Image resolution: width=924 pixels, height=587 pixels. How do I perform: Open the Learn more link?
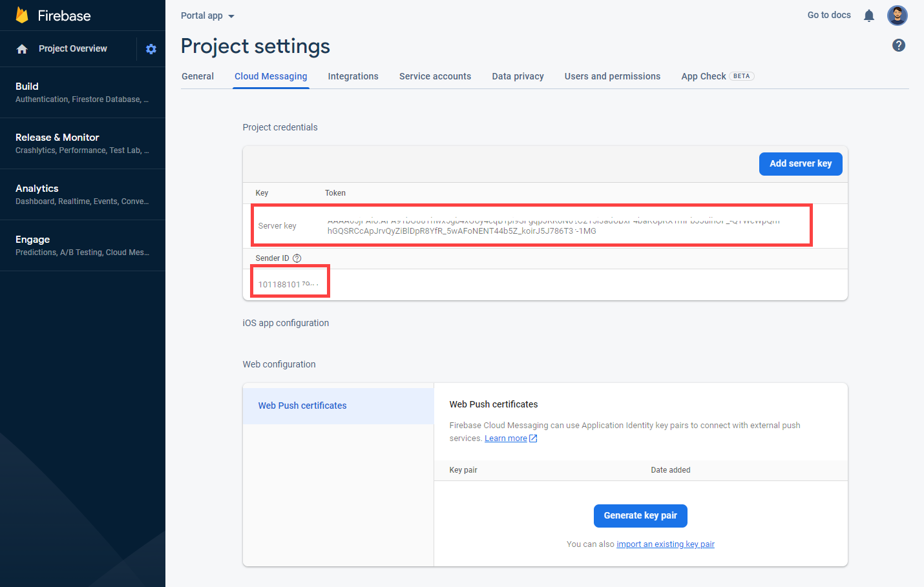point(506,438)
